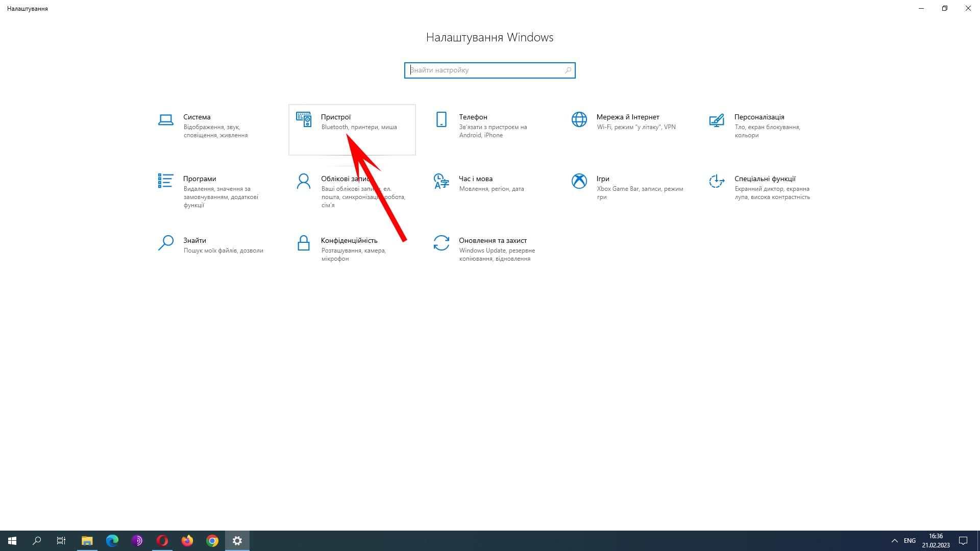Open Firefox from the taskbar
Viewport: 980px width, 551px height.
point(187,541)
